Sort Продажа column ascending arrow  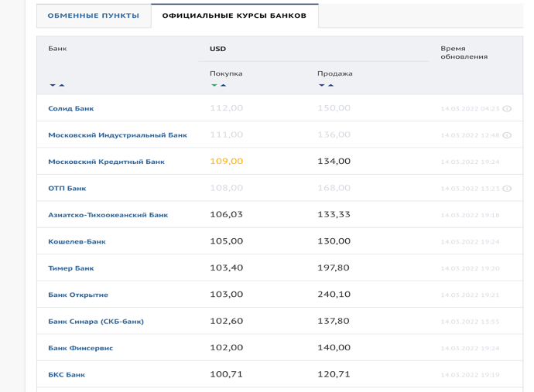(331, 86)
